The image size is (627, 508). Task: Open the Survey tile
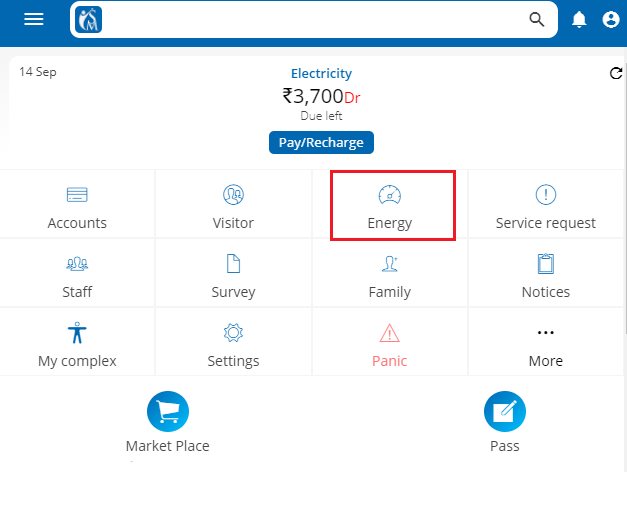tap(233, 274)
